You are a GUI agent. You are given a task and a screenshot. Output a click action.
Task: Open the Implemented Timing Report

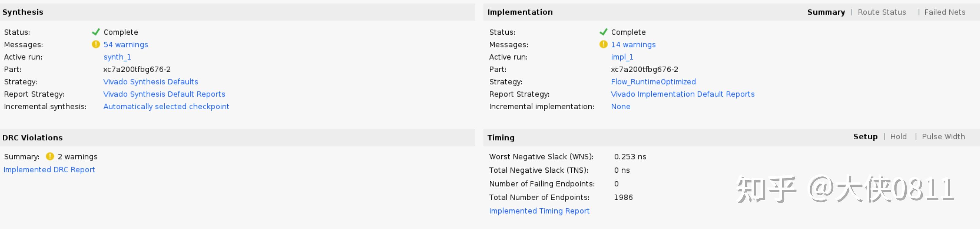click(539, 211)
